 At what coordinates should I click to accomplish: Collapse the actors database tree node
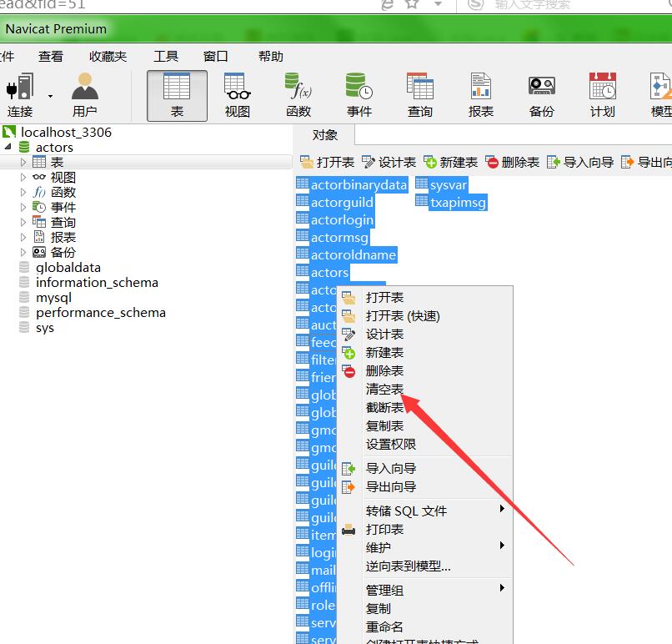[8, 147]
